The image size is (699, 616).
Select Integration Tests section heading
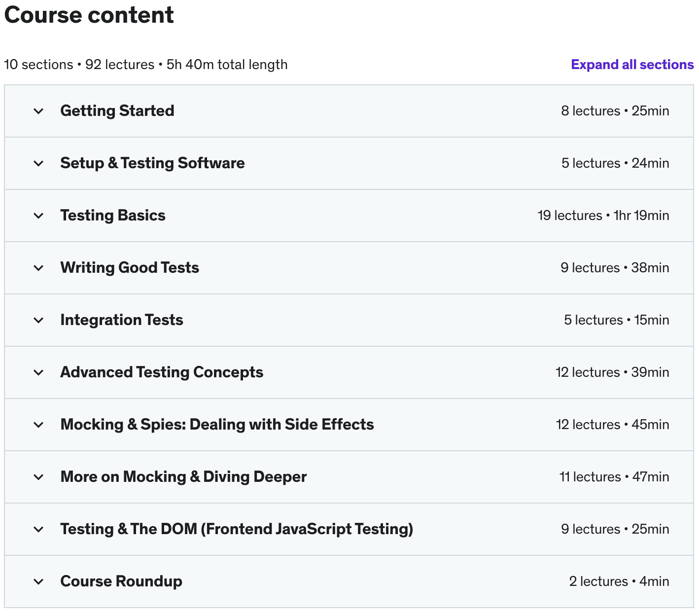pyautogui.click(x=122, y=320)
